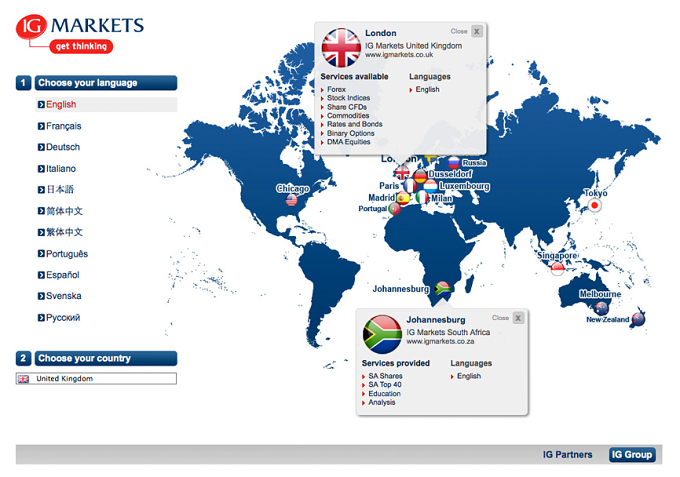
Task: Close the London popup with X
Action: tap(477, 31)
